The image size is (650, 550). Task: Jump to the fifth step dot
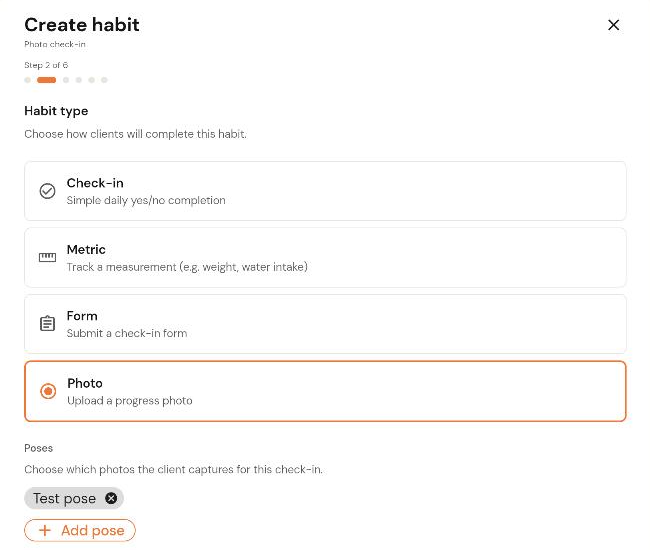point(92,80)
